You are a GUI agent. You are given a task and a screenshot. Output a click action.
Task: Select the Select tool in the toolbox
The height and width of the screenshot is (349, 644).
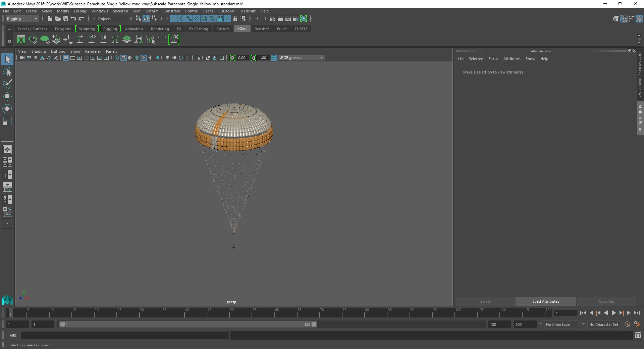tap(7, 59)
